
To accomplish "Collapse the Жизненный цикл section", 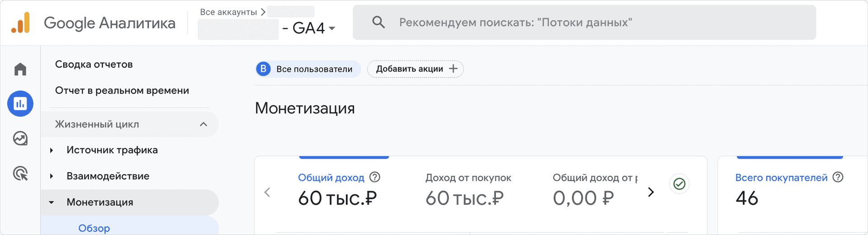I will [203, 124].
